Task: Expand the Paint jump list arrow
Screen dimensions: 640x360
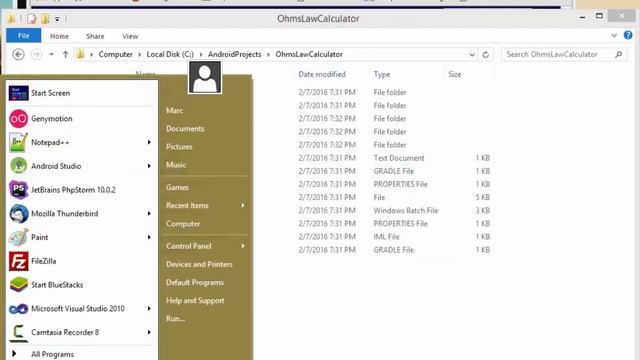Action: pos(149,237)
